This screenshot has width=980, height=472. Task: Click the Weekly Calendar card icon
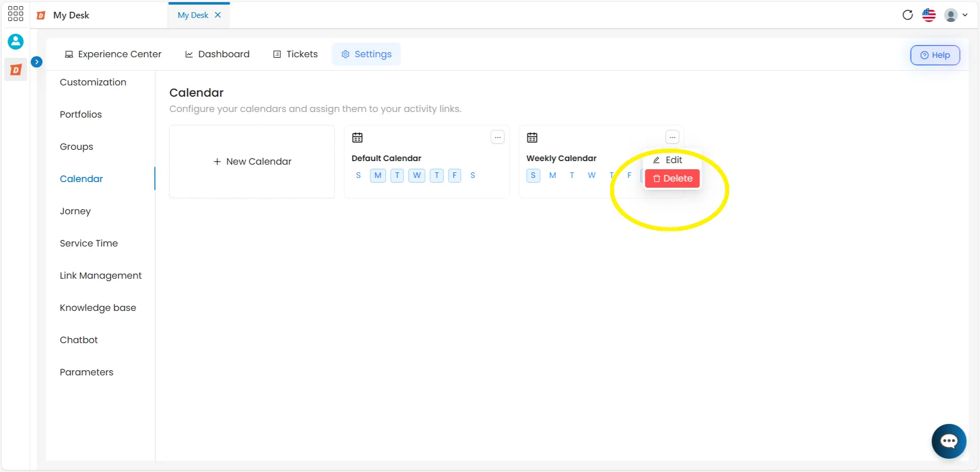pos(532,138)
